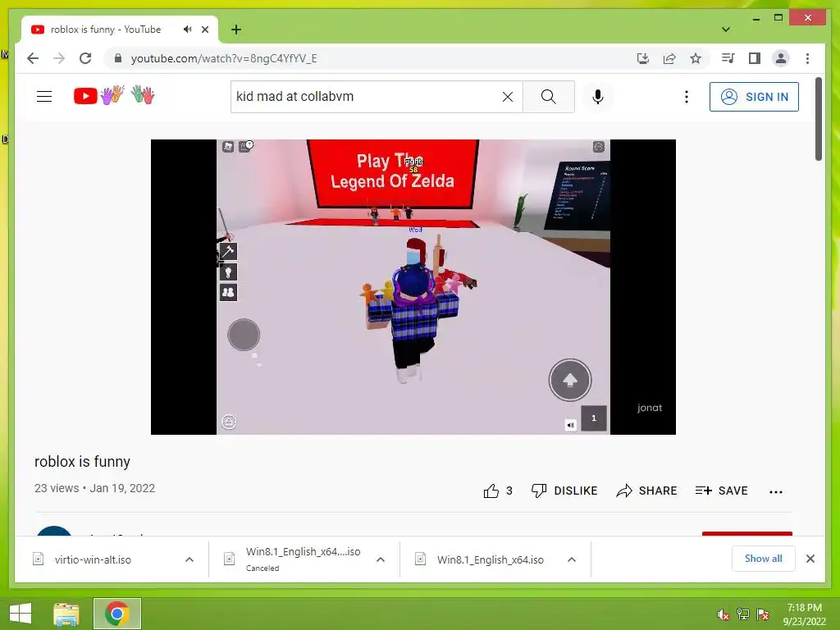Expand Win8.1_English_x64.iso download options
The width and height of the screenshot is (840, 630).
coord(572,559)
